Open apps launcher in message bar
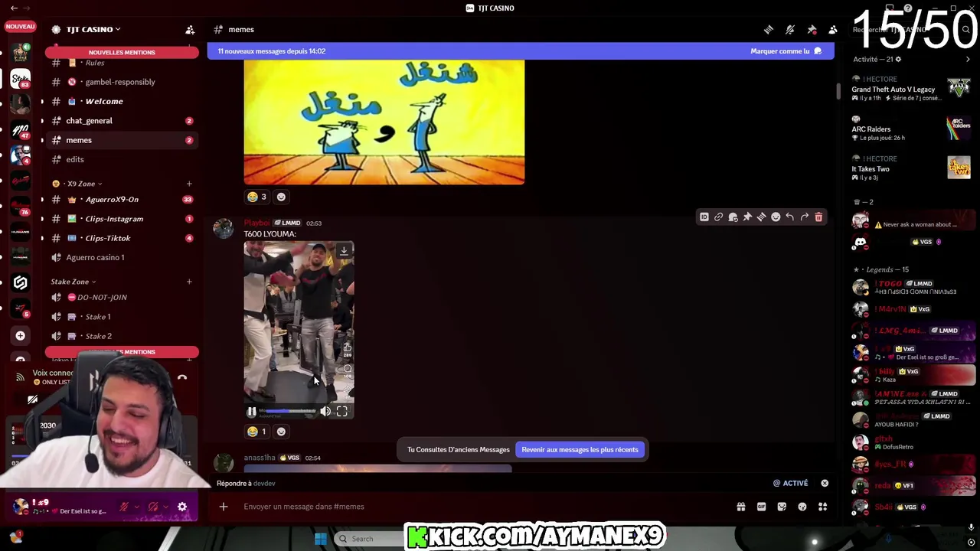 coord(822,507)
